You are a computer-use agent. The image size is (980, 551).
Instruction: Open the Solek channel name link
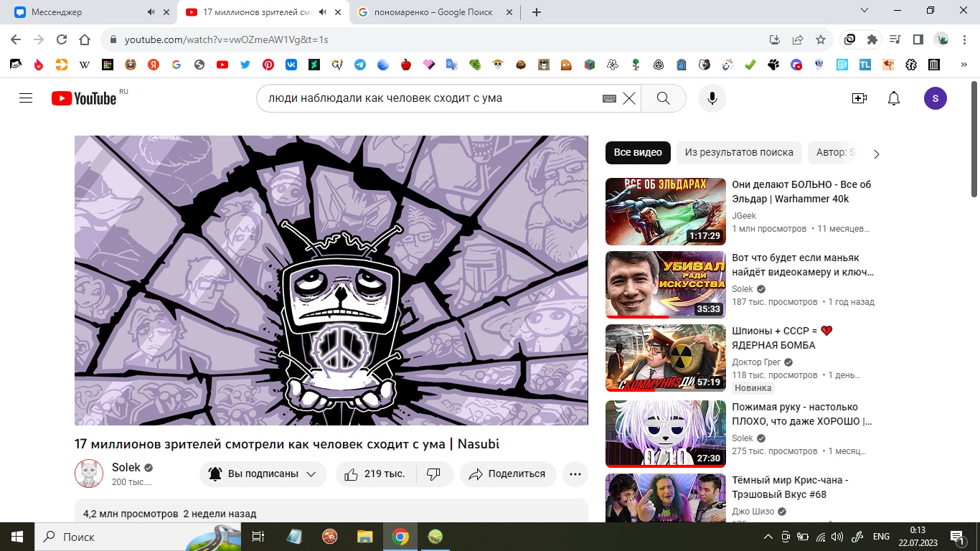126,467
